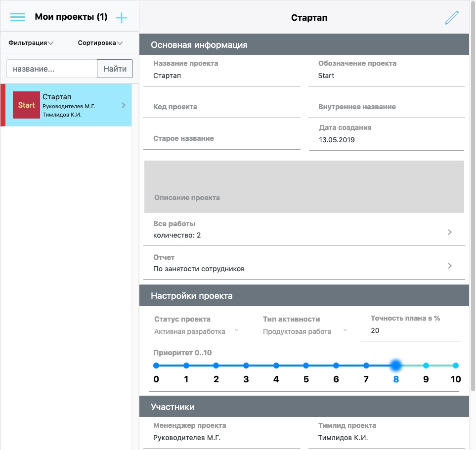The image size is (476, 450).
Task: Click the Точность плана в % field
Action: (410, 331)
